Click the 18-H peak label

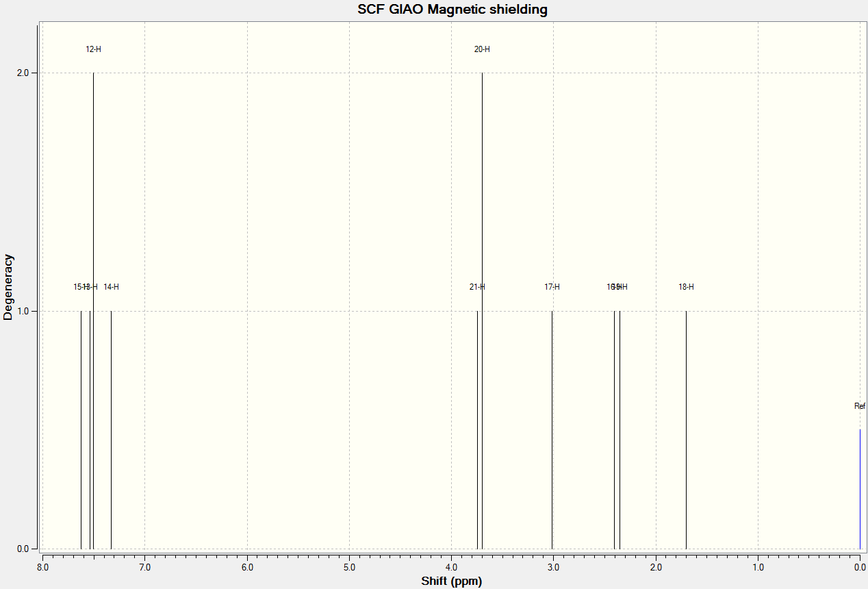(x=686, y=287)
